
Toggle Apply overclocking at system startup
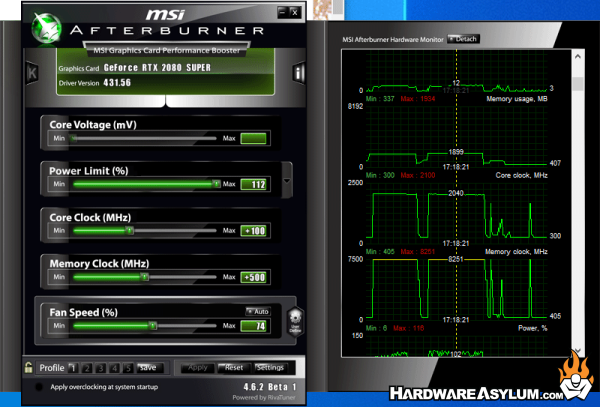(39, 387)
